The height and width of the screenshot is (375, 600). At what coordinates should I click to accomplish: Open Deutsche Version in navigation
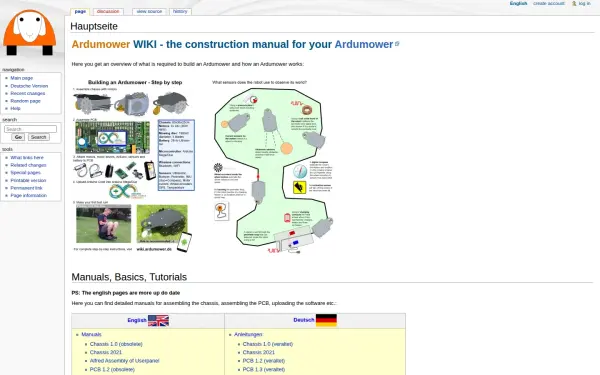coord(29,86)
